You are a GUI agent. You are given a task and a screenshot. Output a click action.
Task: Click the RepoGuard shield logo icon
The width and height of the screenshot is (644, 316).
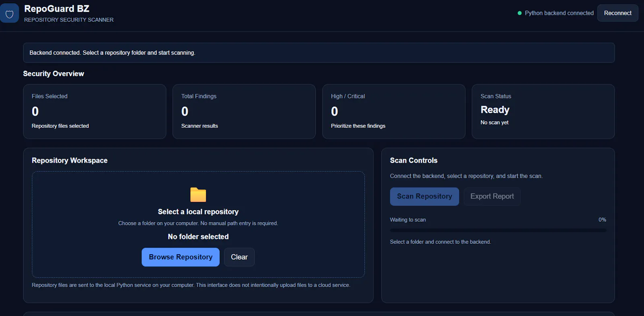(9, 13)
